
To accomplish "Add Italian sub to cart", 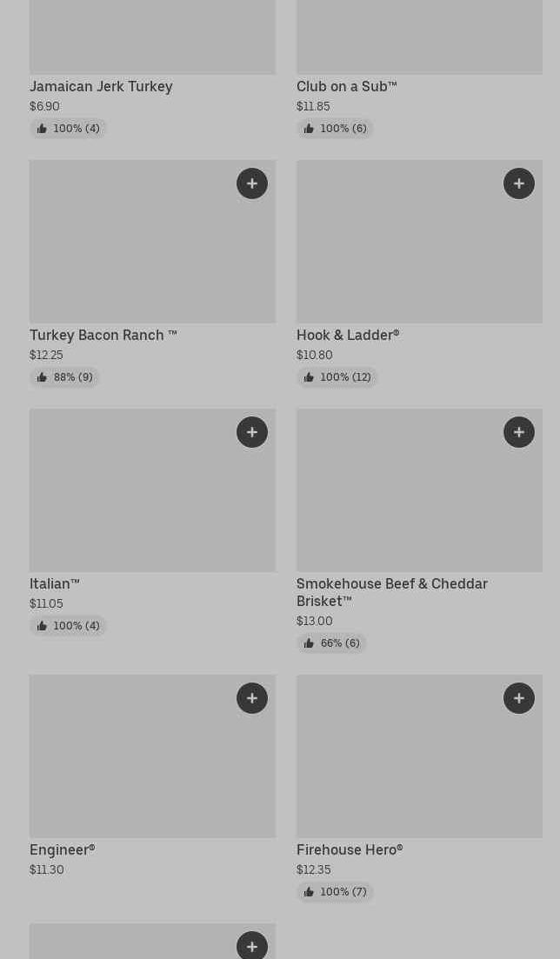I will click(252, 432).
